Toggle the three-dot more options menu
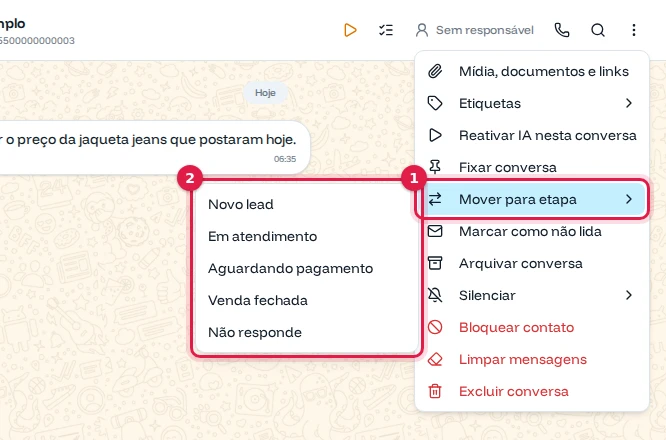The height and width of the screenshot is (440, 666). 634,30
